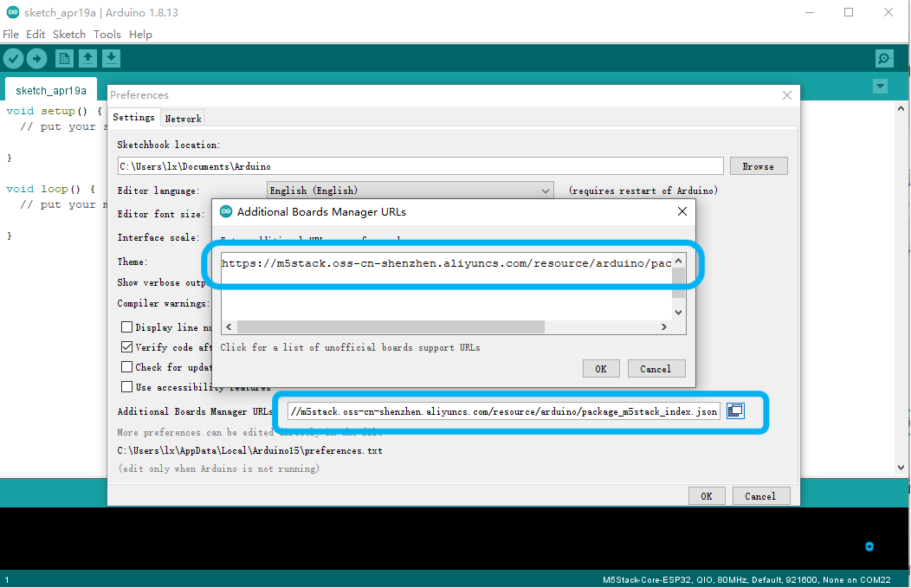Click OK in the Preferences dialog
This screenshot has width=911, height=588.
707,496
